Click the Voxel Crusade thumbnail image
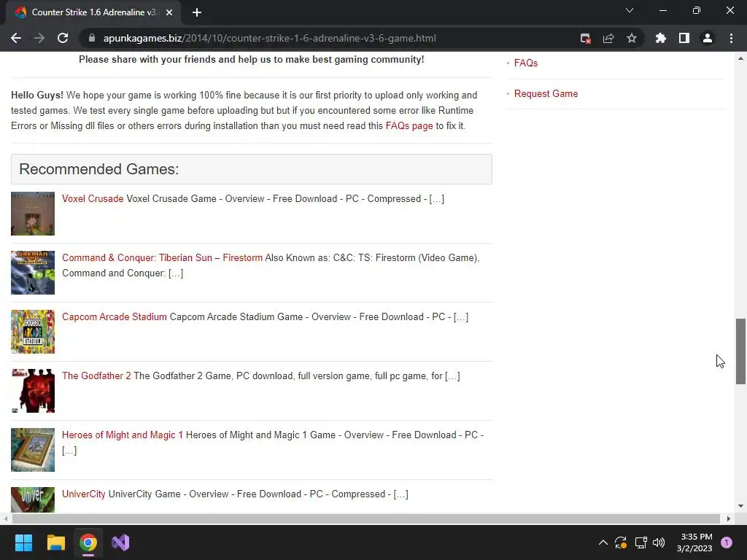This screenshot has width=747, height=560. (x=33, y=214)
